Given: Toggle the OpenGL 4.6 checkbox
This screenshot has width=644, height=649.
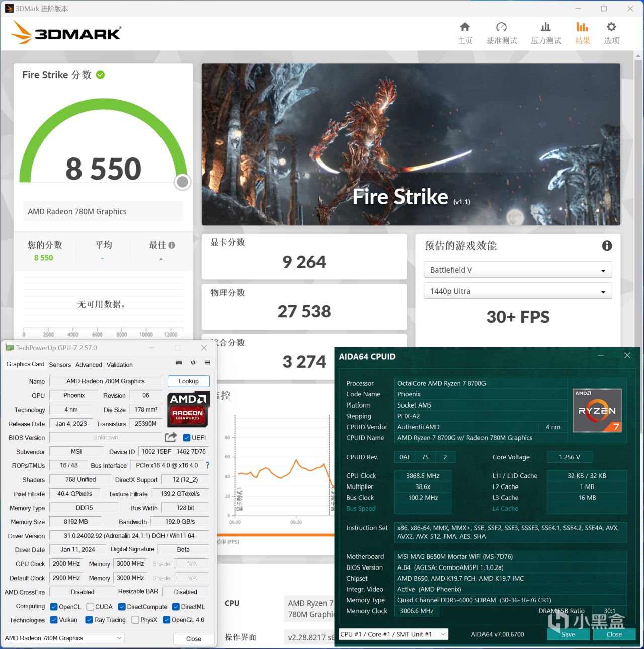Looking at the screenshot, I should [167, 620].
